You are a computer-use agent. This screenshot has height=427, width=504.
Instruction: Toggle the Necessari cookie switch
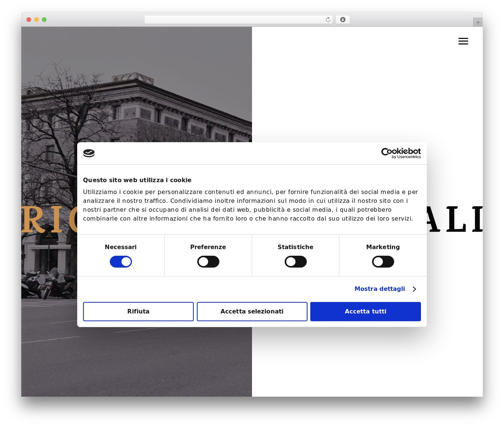pos(121,262)
